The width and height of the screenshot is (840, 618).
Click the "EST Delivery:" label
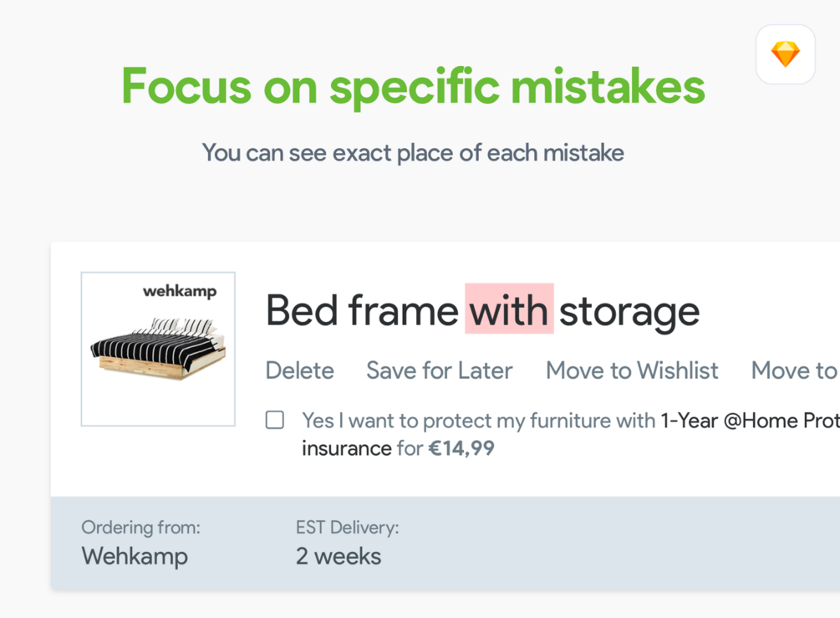pos(347,528)
